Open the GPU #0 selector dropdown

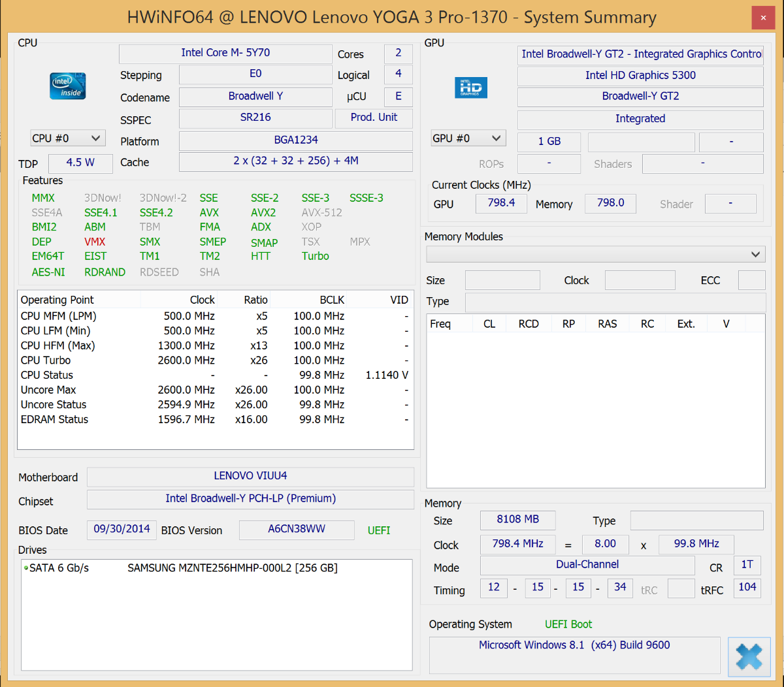[x=468, y=138]
